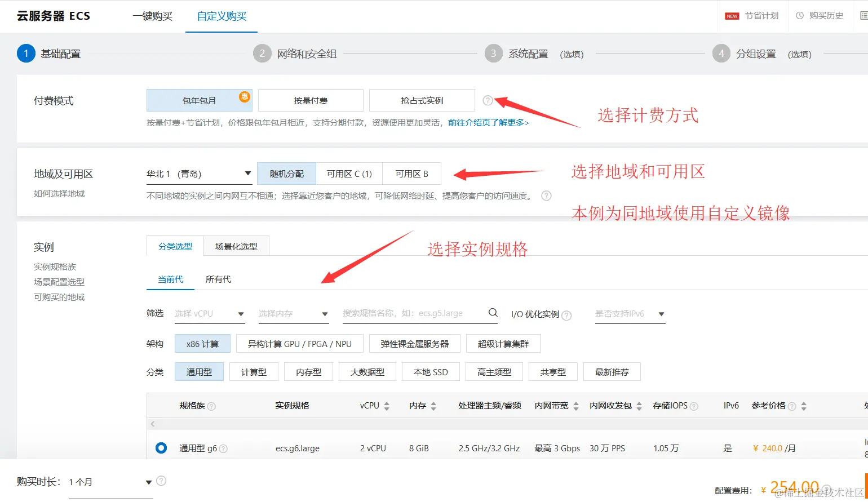Choose 可用区 C (1)
The height and width of the screenshot is (502, 868).
(349, 174)
